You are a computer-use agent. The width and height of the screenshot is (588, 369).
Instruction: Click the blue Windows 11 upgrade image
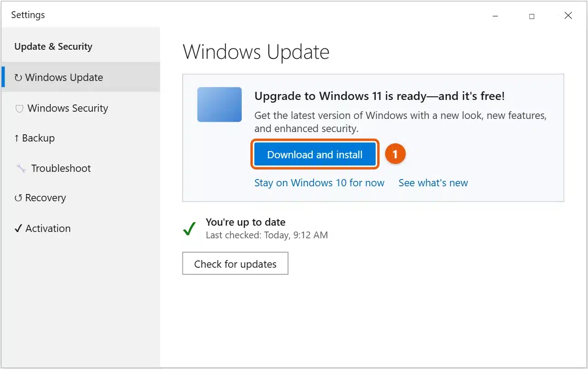coord(220,104)
